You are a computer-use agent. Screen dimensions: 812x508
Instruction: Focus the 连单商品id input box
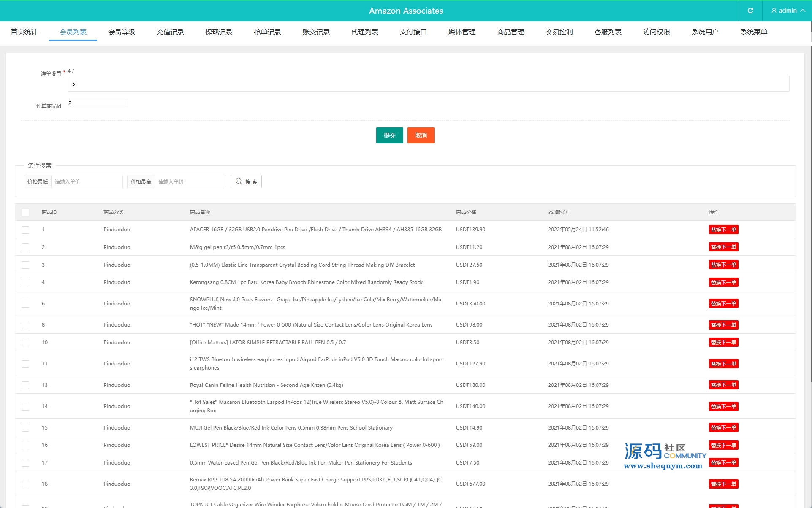pyautogui.click(x=96, y=103)
